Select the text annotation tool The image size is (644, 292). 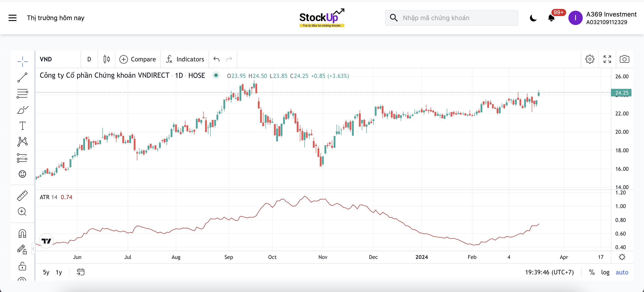pos(23,125)
